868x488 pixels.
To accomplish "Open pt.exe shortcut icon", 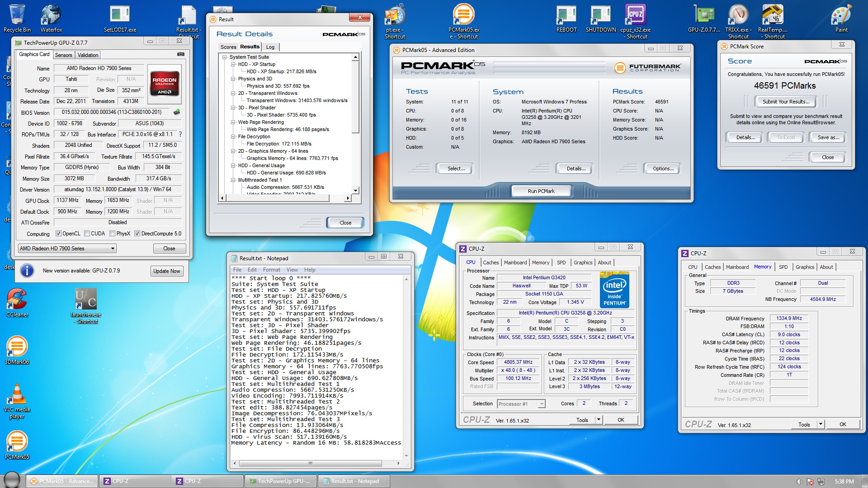I will coord(395,21).
